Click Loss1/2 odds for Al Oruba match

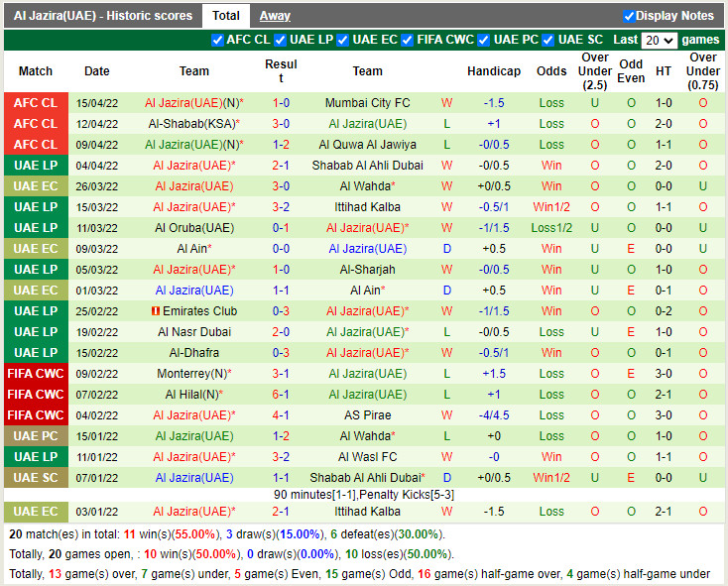tap(551, 228)
